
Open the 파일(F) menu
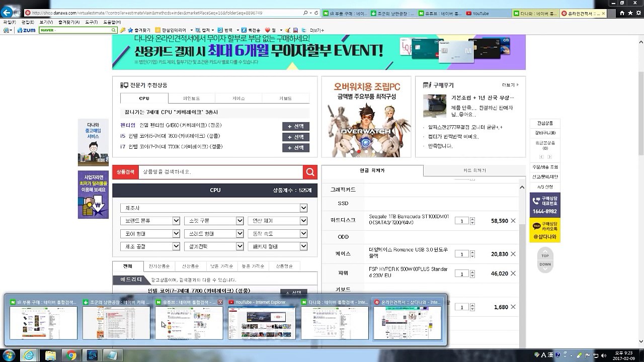(9, 22)
